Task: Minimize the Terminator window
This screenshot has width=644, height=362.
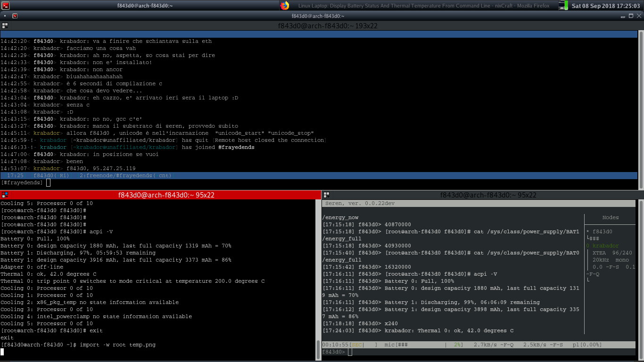Action: tap(622, 16)
